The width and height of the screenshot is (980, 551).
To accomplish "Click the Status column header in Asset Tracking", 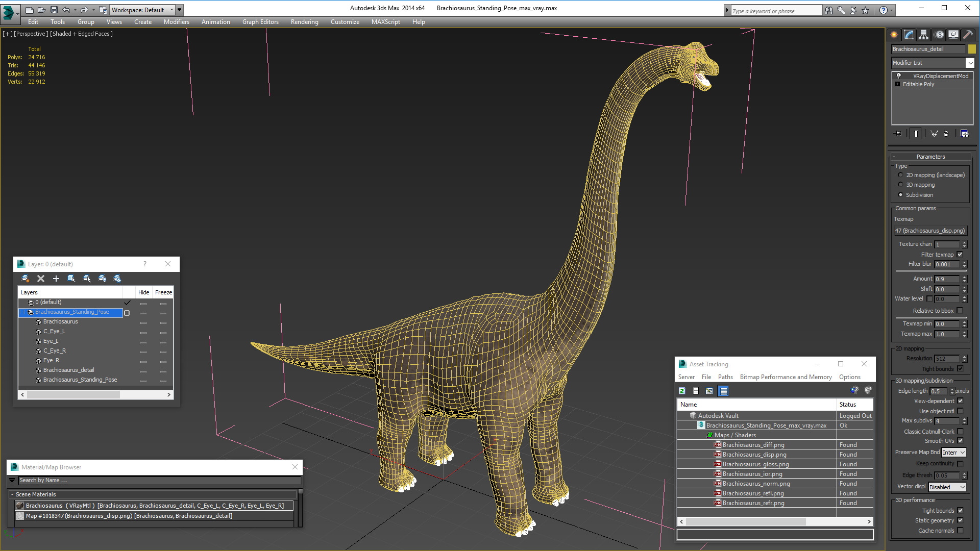I will (855, 405).
